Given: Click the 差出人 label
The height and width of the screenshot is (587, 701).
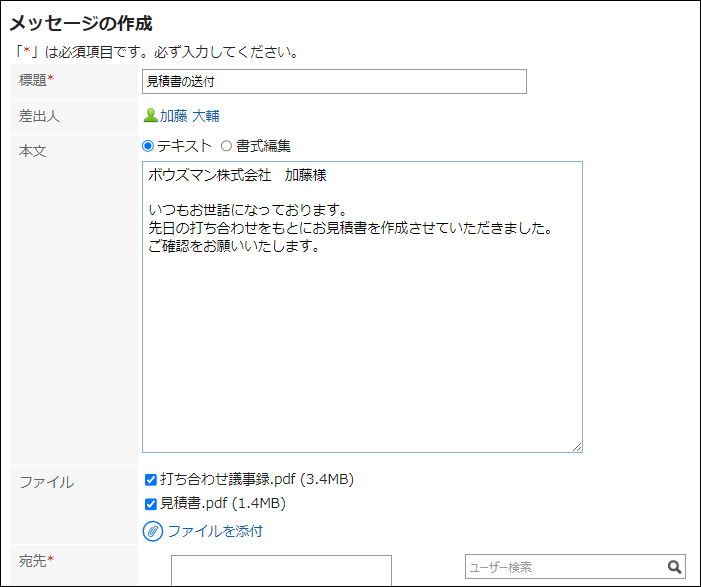Looking at the screenshot, I should tap(39, 116).
